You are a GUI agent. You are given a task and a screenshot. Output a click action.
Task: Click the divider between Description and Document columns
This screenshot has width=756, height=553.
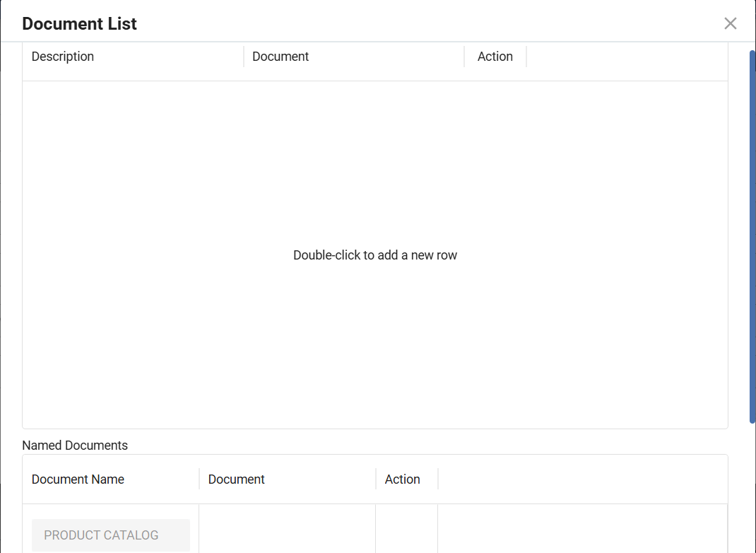(244, 57)
